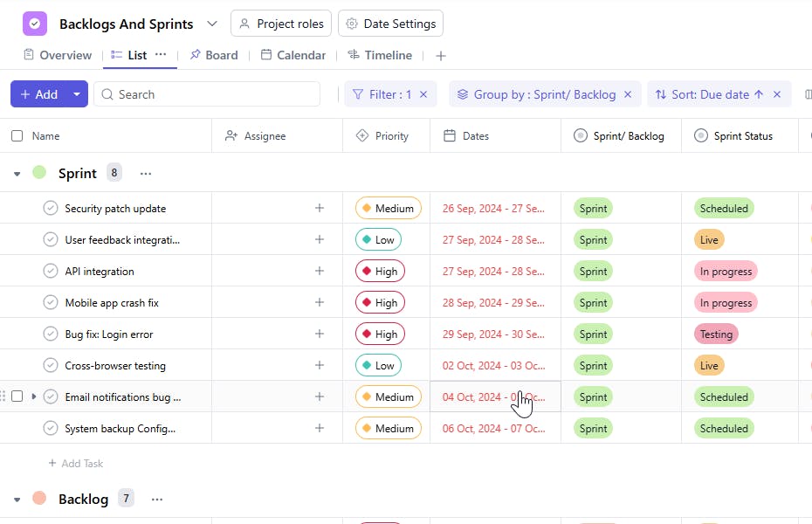
Task: Click the Date Settings button
Action: tap(390, 24)
